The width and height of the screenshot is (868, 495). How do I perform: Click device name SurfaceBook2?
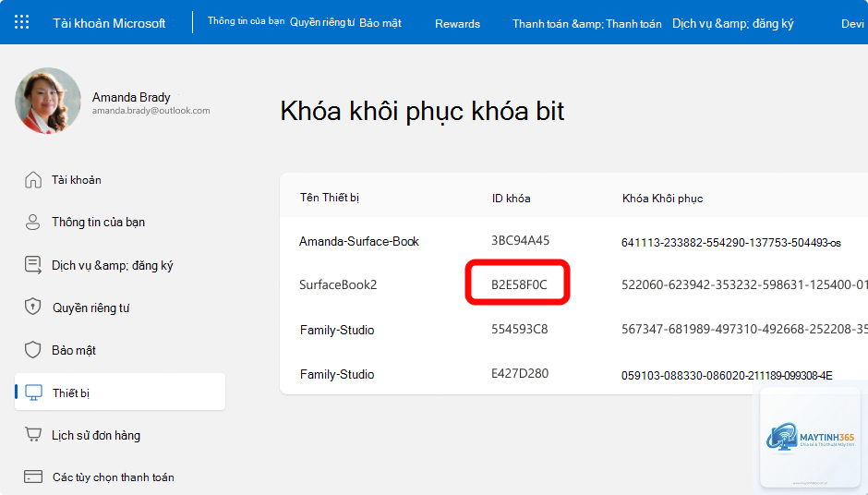point(338,284)
